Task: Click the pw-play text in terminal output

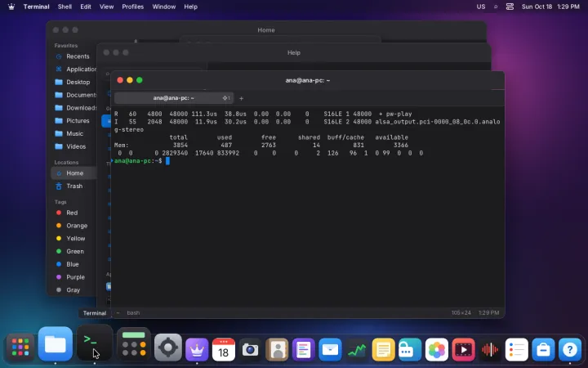Action: click(399, 114)
